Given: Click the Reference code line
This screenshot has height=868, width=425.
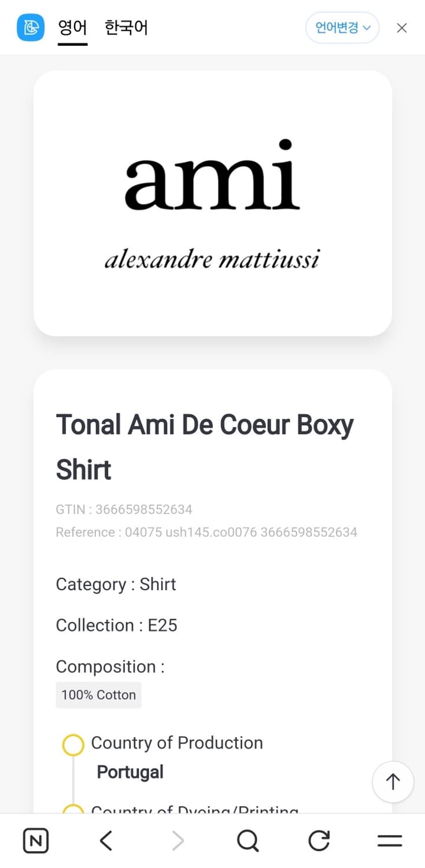Looking at the screenshot, I should click(x=206, y=532).
